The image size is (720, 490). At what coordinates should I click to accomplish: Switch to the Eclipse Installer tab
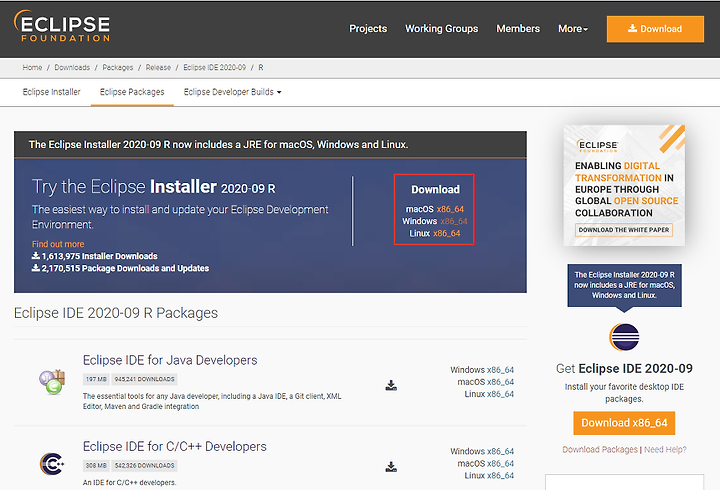51,92
